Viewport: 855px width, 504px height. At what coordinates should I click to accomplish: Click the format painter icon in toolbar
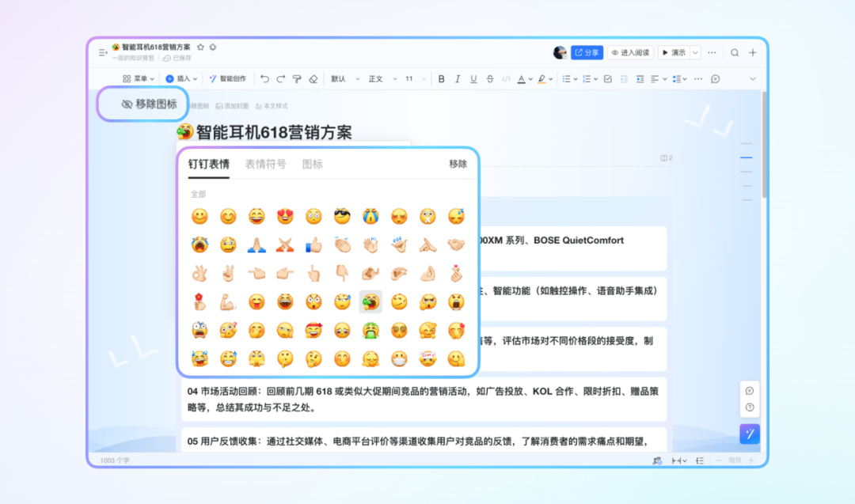coord(297,79)
